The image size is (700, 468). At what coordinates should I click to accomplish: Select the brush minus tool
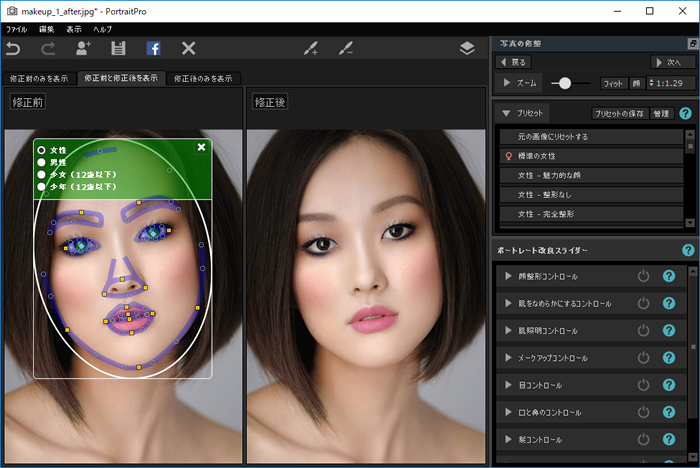[x=346, y=48]
